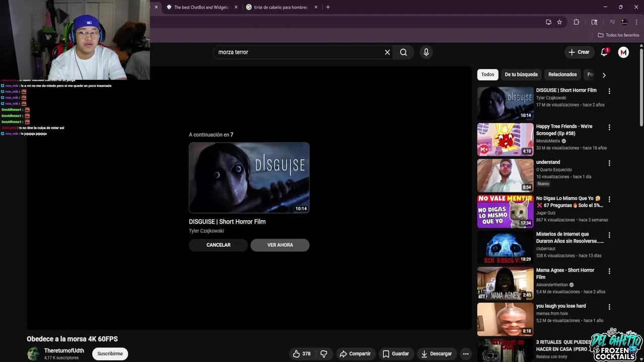The width and height of the screenshot is (644, 362).
Task: Cancel the autoplay countdown
Action: point(218,245)
